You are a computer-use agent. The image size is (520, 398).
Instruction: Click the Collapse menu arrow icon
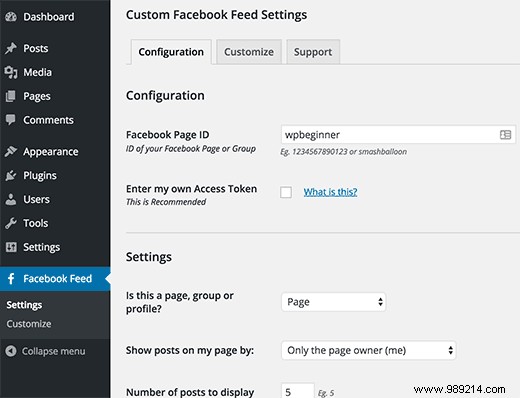tap(11, 351)
